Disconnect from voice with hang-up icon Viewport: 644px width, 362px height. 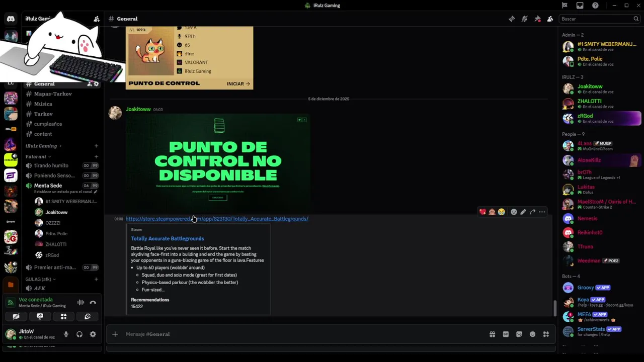93,303
